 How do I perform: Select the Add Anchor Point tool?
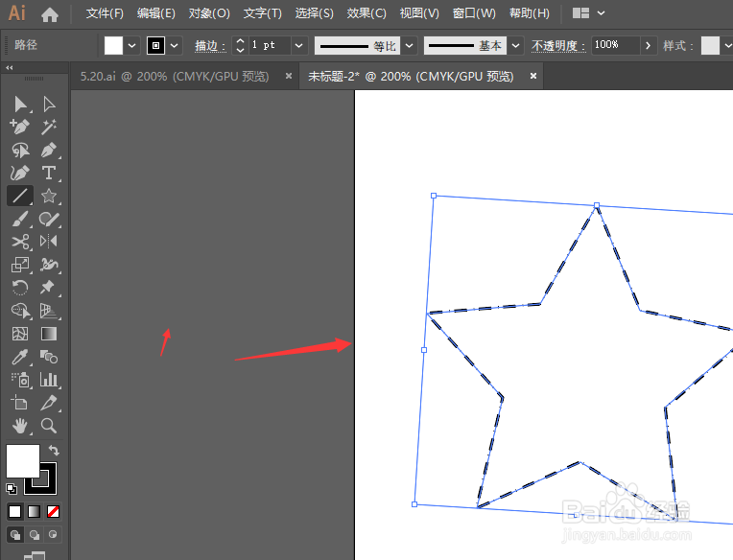[20, 127]
